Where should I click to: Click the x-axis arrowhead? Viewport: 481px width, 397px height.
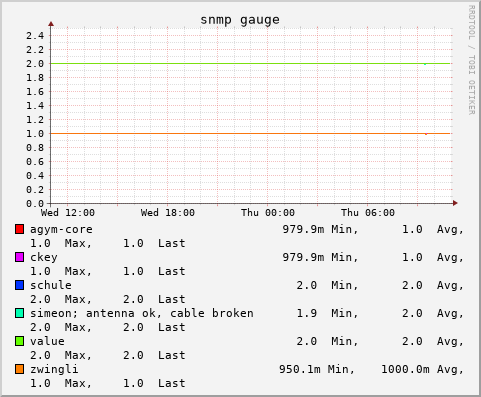click(455, 203)
